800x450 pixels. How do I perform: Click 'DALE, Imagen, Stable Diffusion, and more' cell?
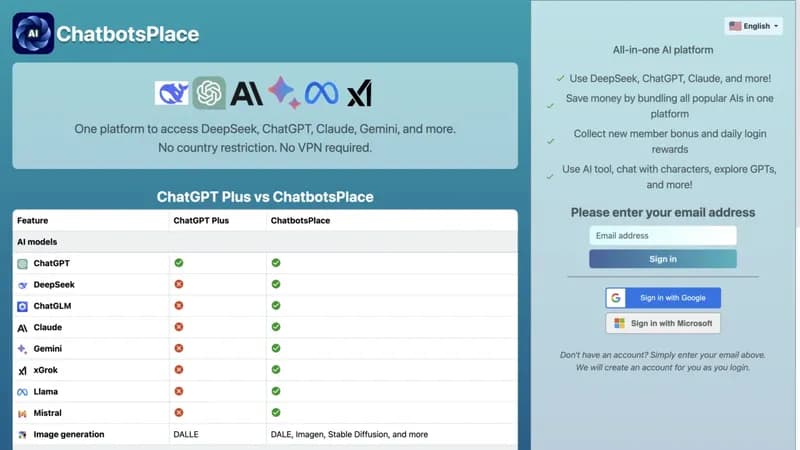349,435
